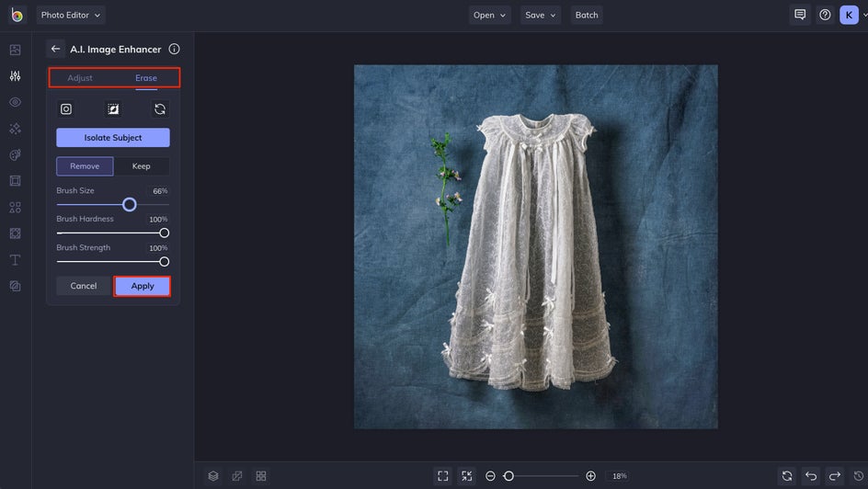Open the Overlays sidebar icon
This screenshot has width=868, height=489.
click(x=16, y=233)
